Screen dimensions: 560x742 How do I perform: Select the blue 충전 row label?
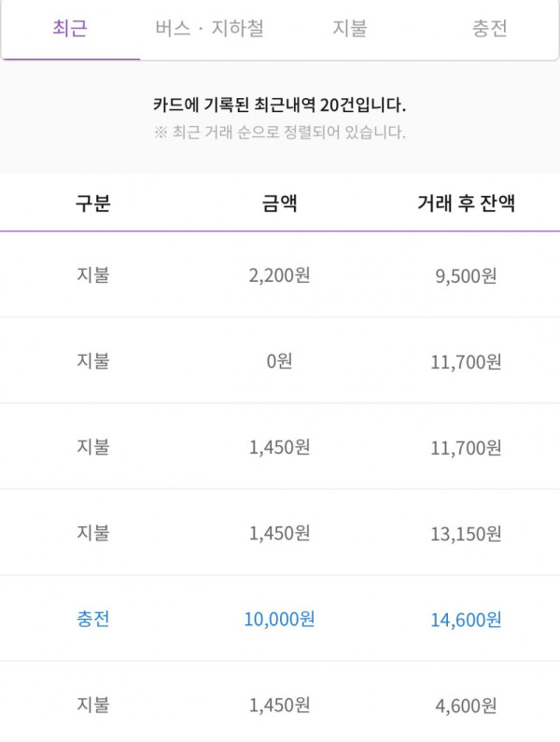pyautogui.click(x=93, y=619)
